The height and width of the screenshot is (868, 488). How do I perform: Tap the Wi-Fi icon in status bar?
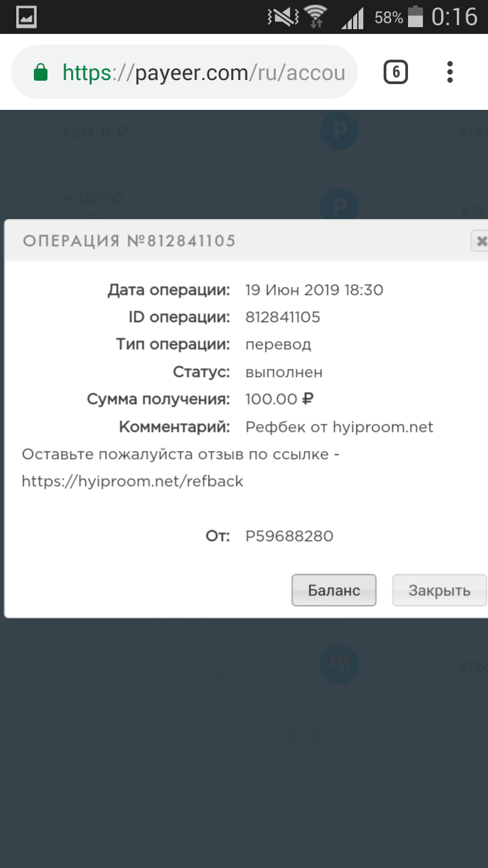[x=315, y=17]
